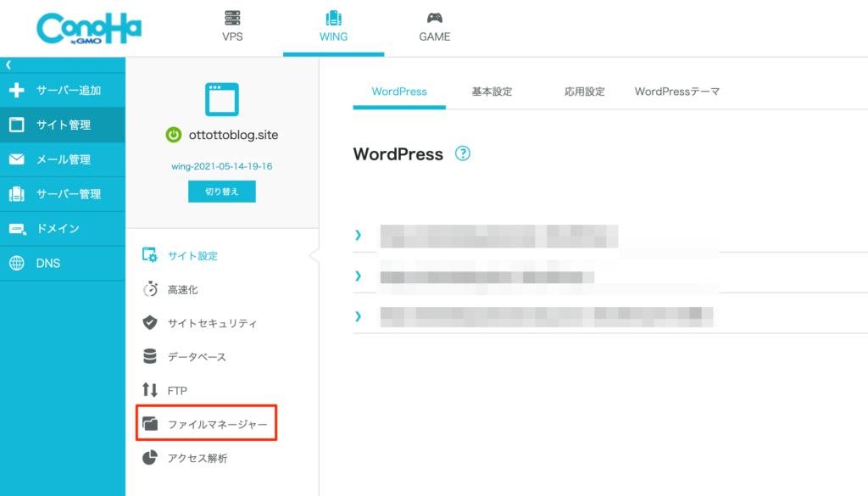The width and height of the screenshot is (868, 496).
Task: Click the pie chart icon for アクセス解析
Action: tap(149, 458)
